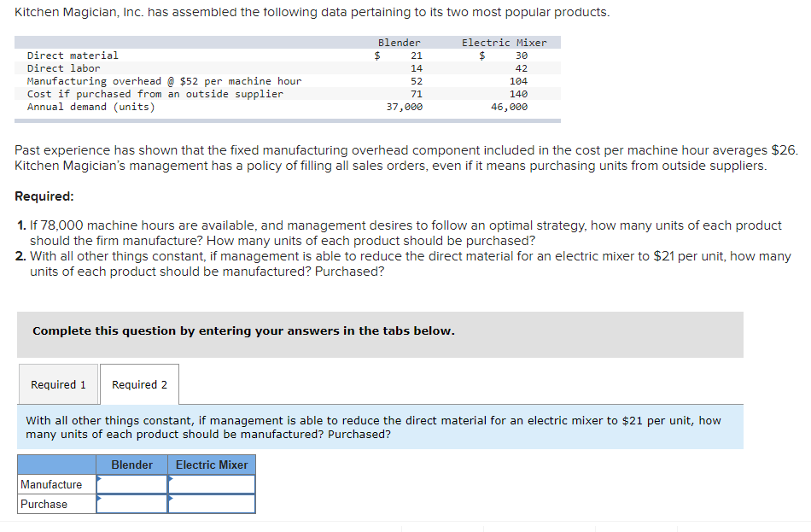Click the bold Required: heading

pos(44,196)
